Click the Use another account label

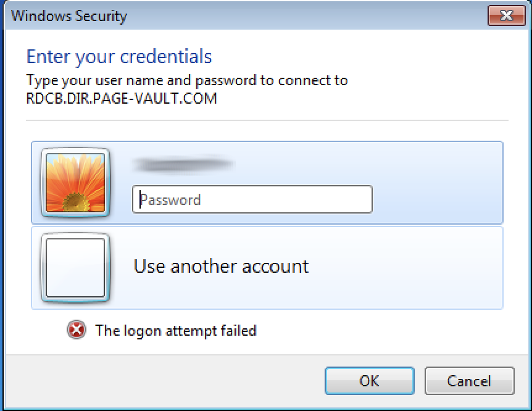221,266
